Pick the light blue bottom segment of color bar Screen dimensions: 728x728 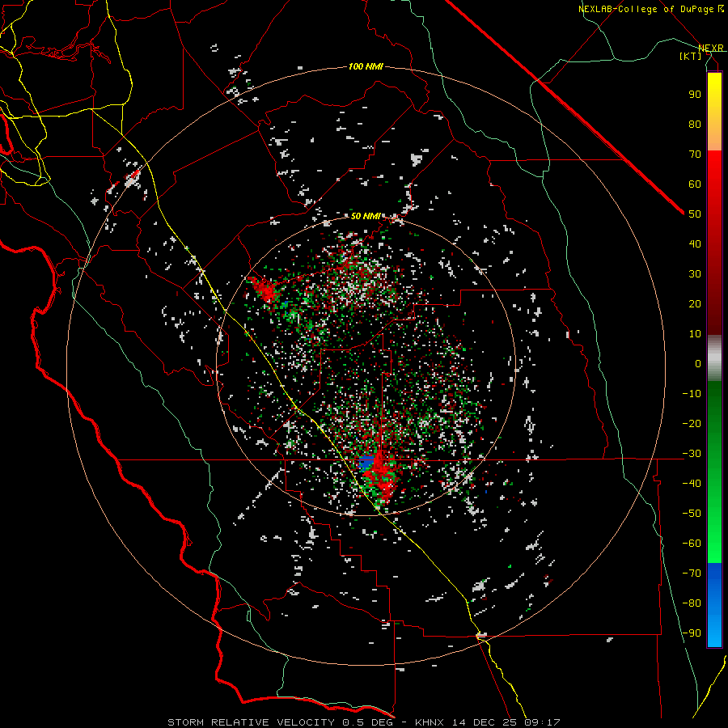[x=714, y=632]
